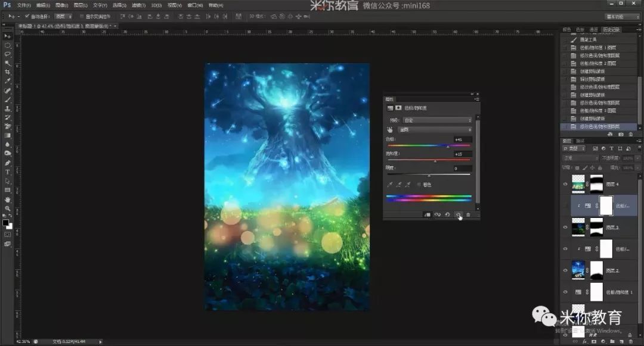Enable the Colorize checkbox
The image size is (644, 346).
[419, 185]
